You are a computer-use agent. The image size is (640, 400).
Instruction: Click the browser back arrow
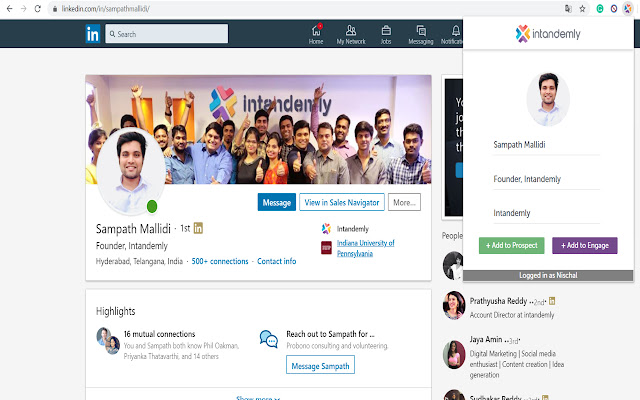[x=9, y=9]
